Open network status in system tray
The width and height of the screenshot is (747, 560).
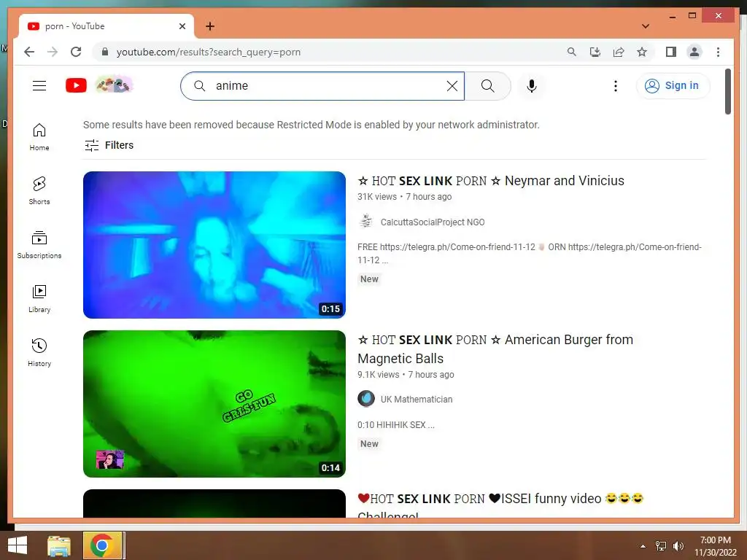(661, 546)
